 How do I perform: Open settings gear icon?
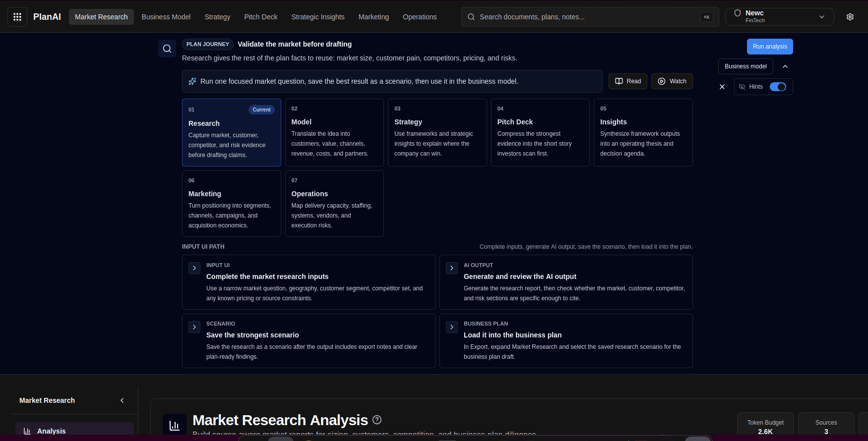click(850, 17)
